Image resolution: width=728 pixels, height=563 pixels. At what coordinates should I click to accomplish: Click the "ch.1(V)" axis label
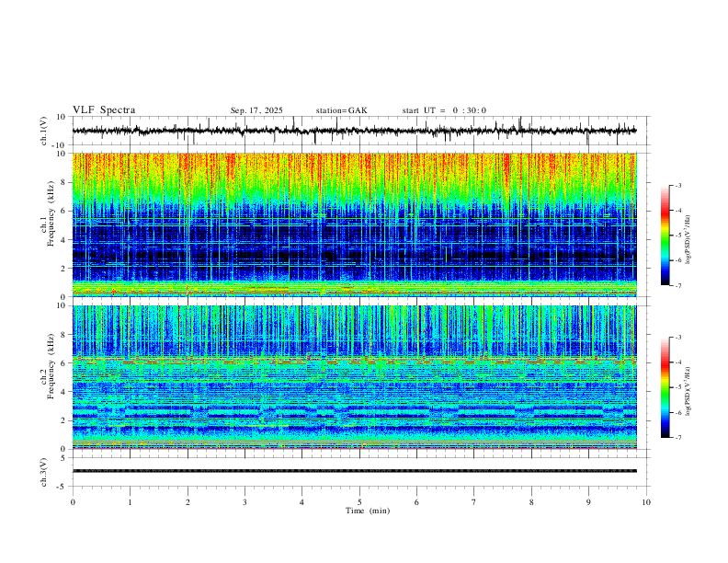(44, 131)
